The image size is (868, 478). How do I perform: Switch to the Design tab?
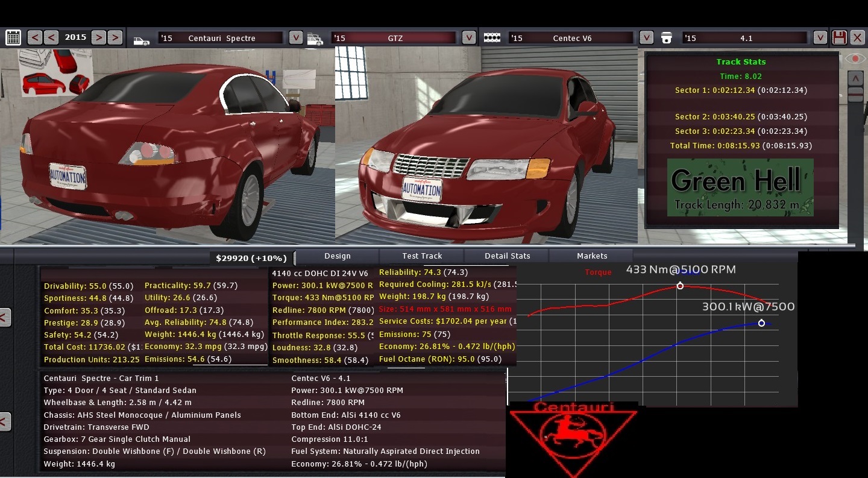[337, 256]
